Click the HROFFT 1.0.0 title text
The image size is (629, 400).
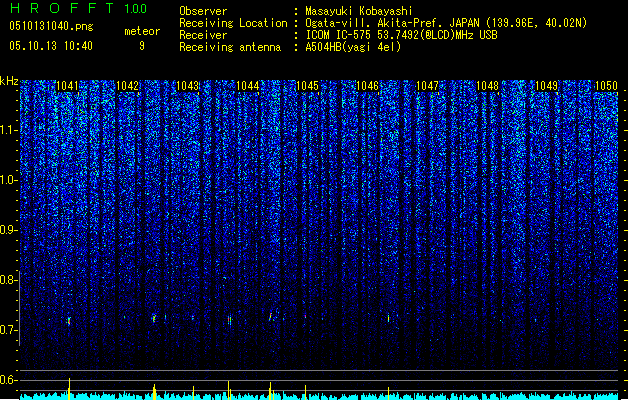[x=78, y=8]
